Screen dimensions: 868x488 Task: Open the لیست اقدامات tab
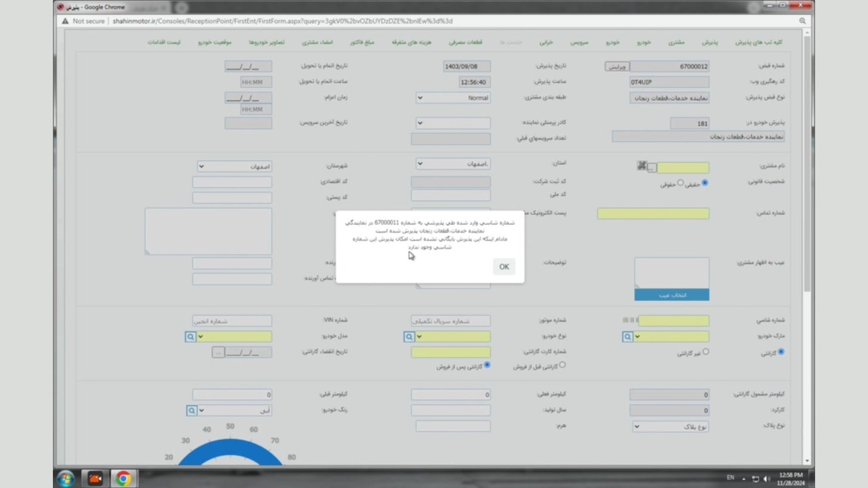(165, 42)
